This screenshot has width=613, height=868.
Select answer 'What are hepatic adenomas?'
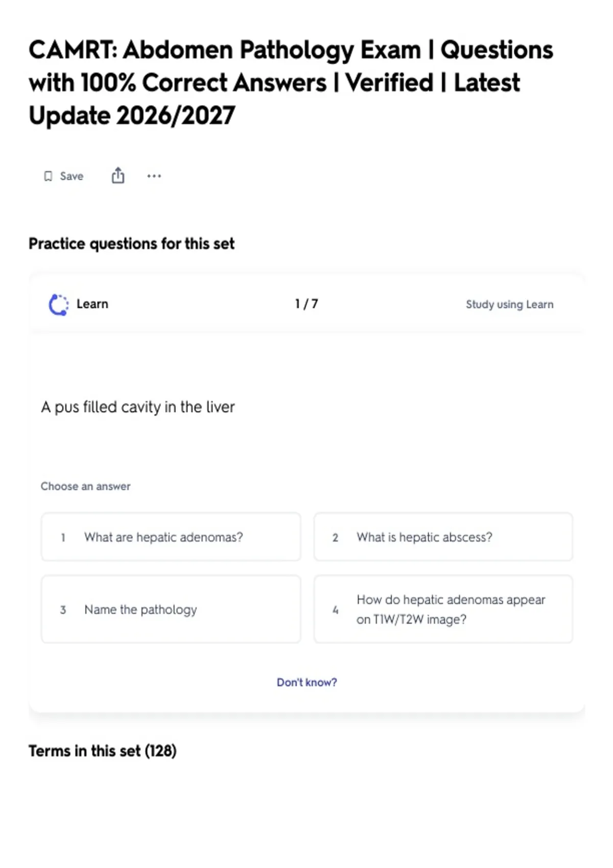coord(171,537)
